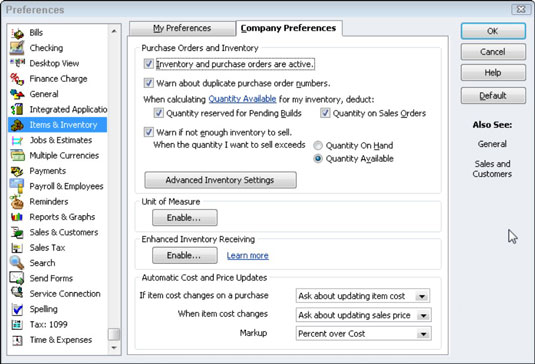Switch to the My Preferences tab

[182, 28]
